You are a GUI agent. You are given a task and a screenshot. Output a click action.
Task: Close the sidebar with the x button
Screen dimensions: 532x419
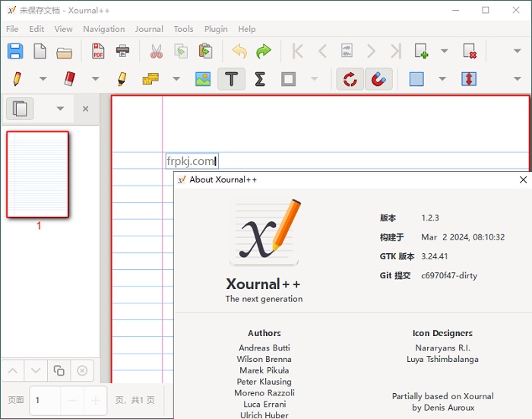[x=85, y=109]
